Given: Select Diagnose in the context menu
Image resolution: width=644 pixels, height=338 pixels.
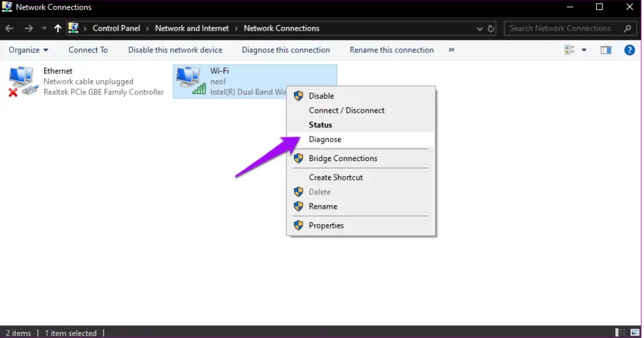Looking at the screenshot, I should pos(325,140).
